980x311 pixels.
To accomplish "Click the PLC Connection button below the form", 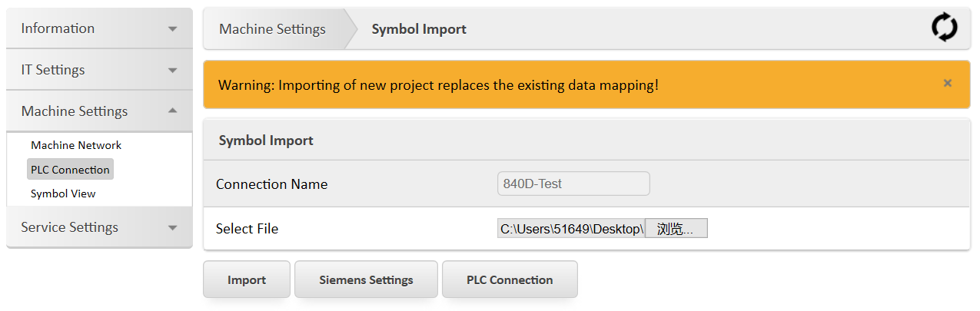I will pos(509,280).
